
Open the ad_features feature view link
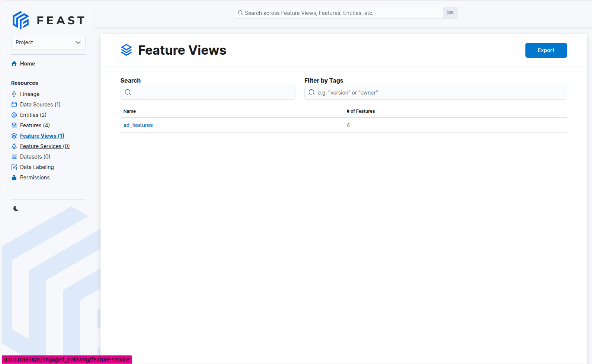coord(138,125)
